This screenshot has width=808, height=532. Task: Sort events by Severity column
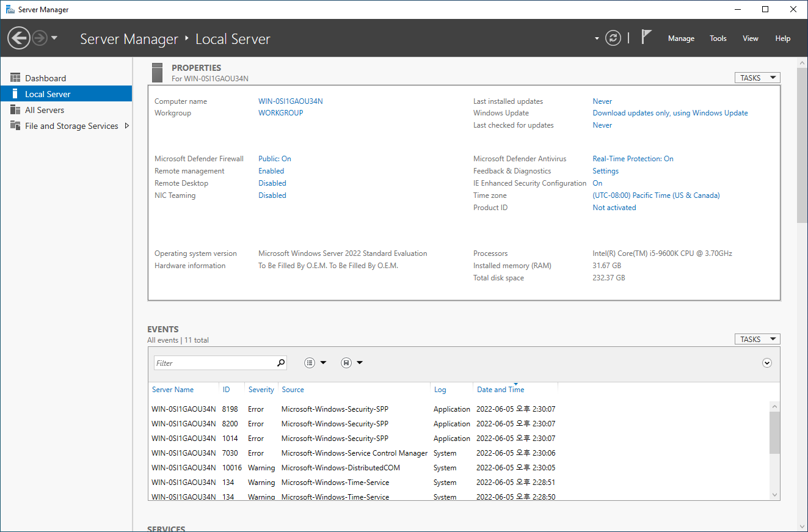pyautogui.click(x=261, y=390)
